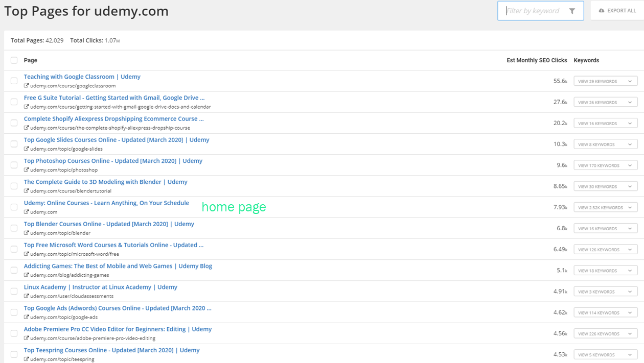This screenshot has width=644, height=363.
Task: Open external link icon for udemy.com/topic/photoshop
Action: tap(26, 170)
